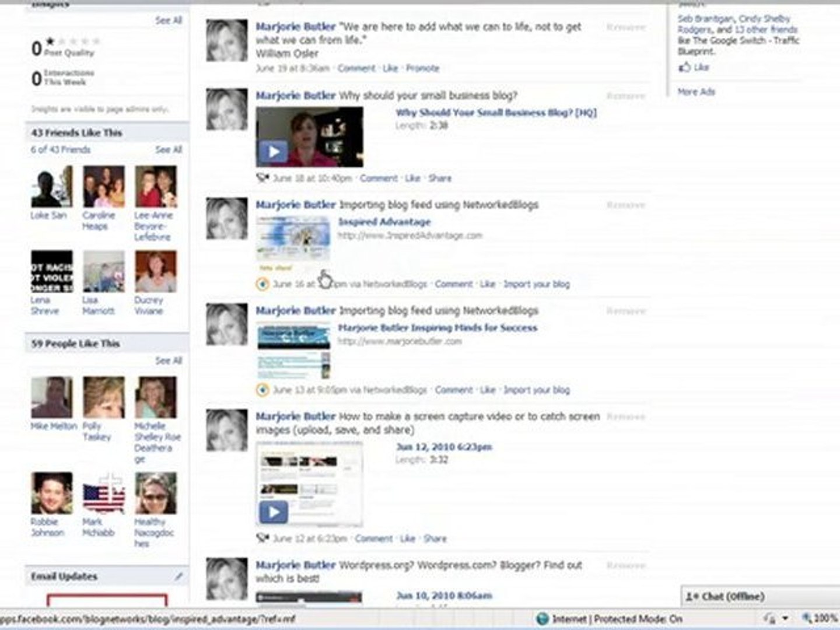Open the marjoriebutler.com URL link
Viewport: 840px width, 630px height.
400,341
